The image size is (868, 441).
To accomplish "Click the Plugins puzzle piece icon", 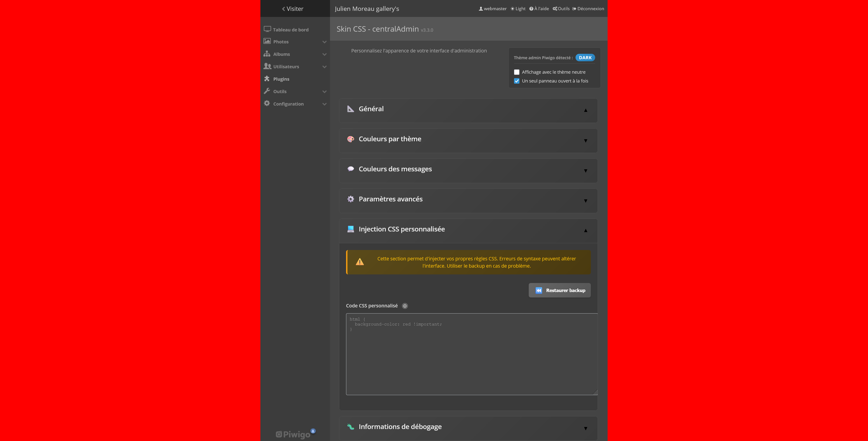I will 267,78.
